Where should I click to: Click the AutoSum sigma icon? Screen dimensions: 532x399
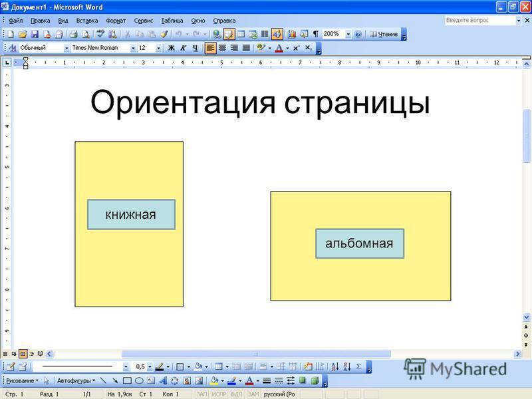point(359,366)
